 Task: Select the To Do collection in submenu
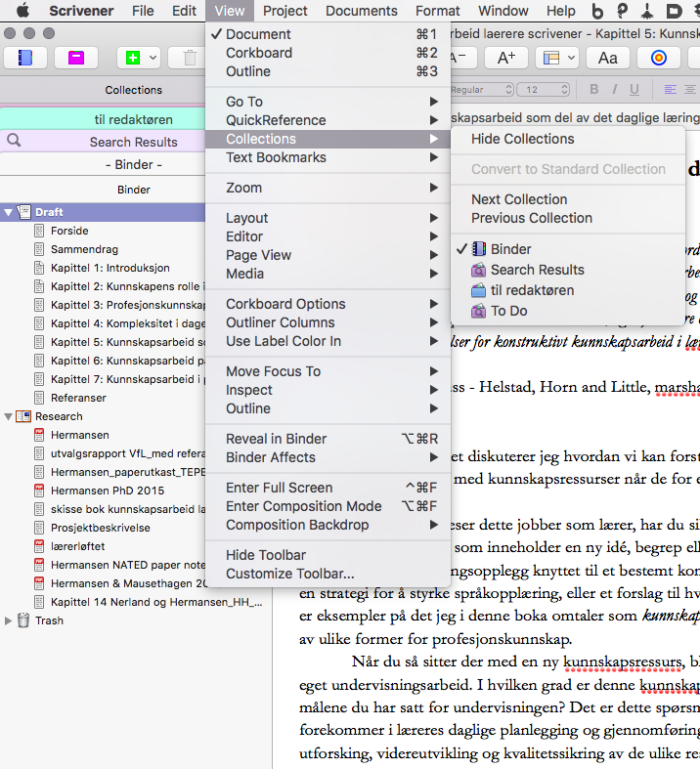[x=568, y=311]
